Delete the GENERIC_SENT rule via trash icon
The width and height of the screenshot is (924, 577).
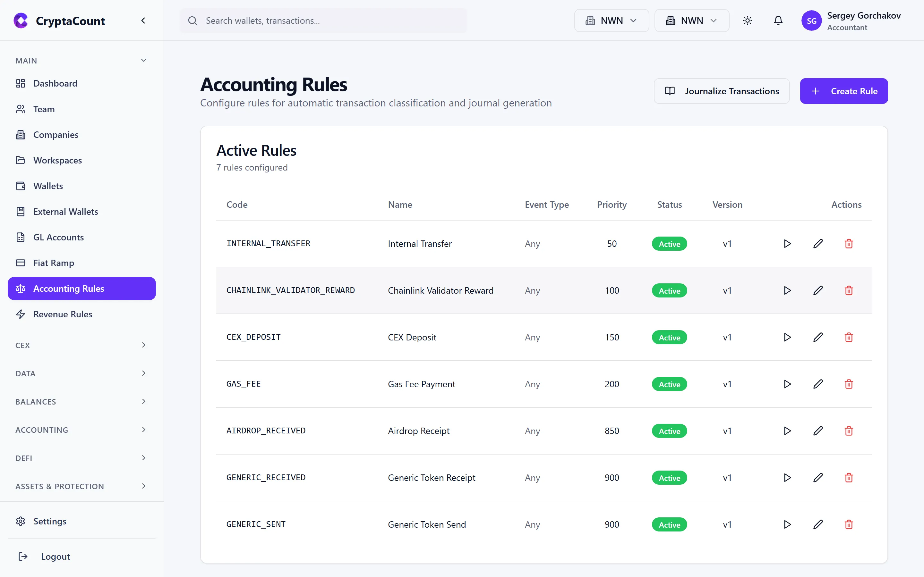click(x=849, y=524)
